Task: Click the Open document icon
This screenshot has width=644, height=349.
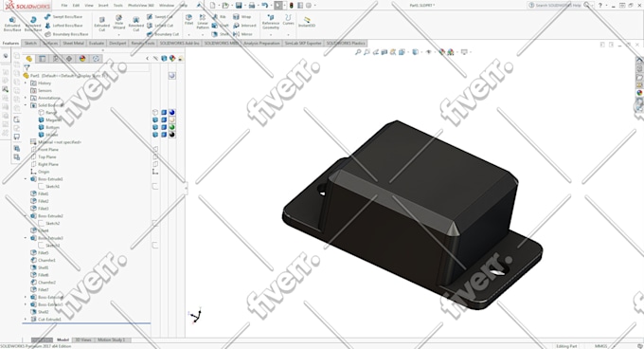Action: 225,6
